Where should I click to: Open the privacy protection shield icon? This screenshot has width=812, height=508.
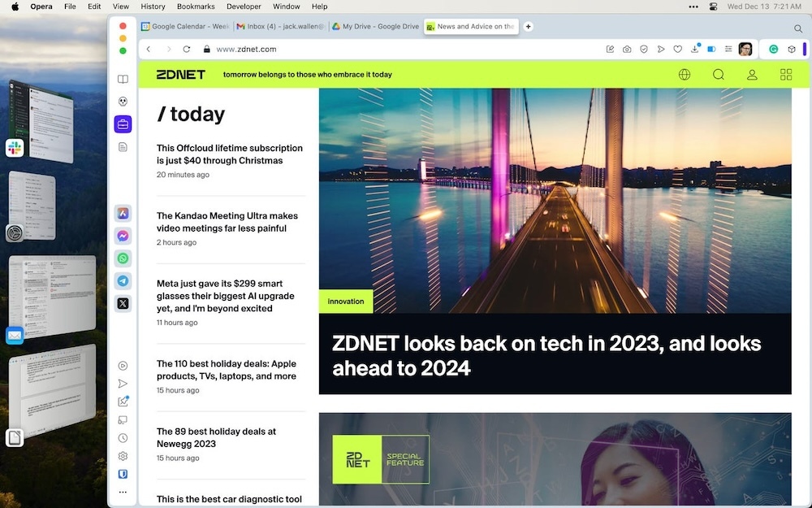pyautogui.click(x=644, y=50)
